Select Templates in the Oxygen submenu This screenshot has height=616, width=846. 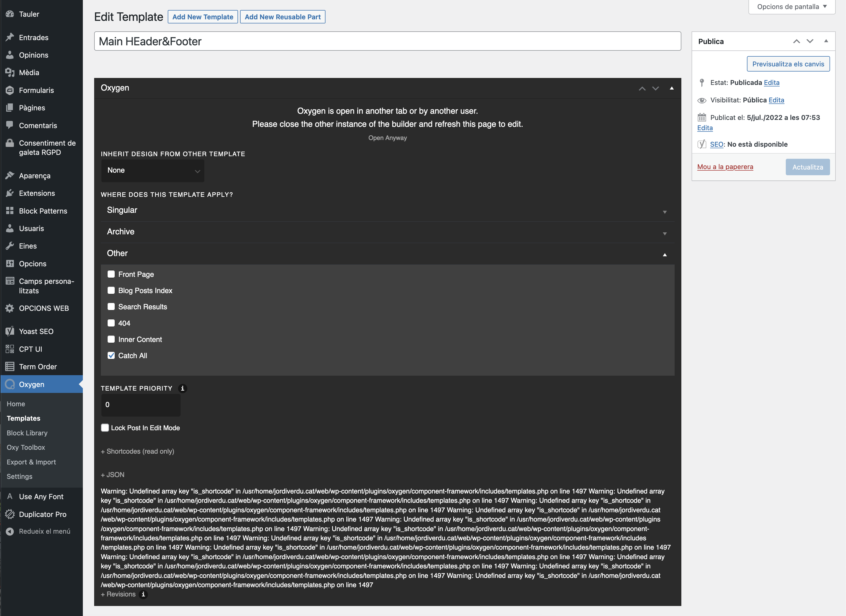click(x=23, y=418)
